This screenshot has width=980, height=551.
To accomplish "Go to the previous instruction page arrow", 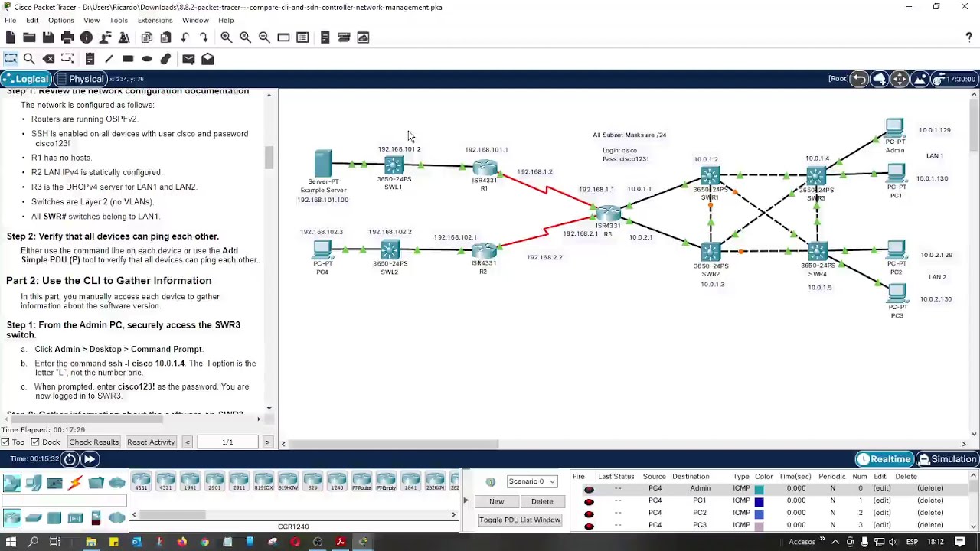I will tap(188, 442).
